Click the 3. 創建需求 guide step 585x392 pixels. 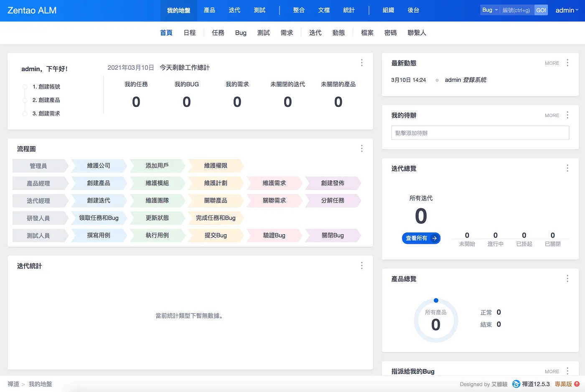[x=46, y=113]
